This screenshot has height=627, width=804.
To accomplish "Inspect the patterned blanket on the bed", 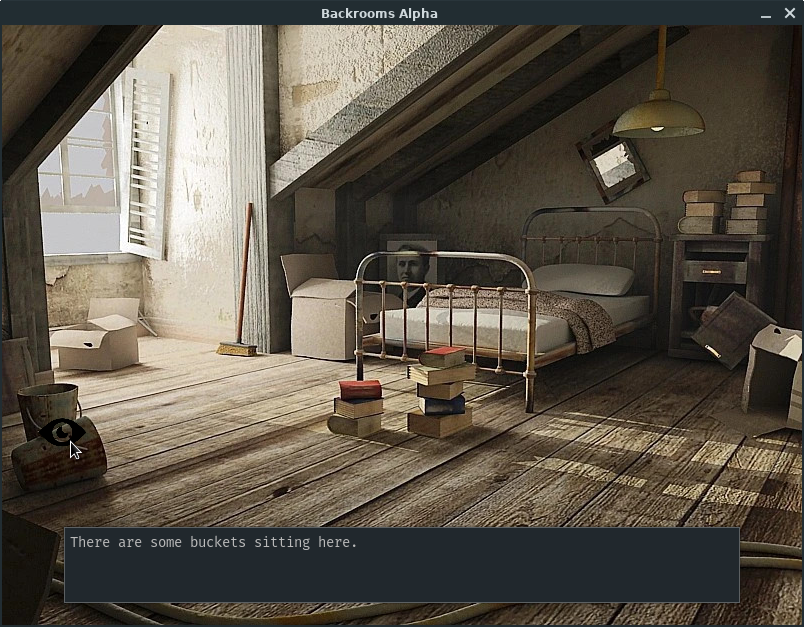I will [533, 313].
